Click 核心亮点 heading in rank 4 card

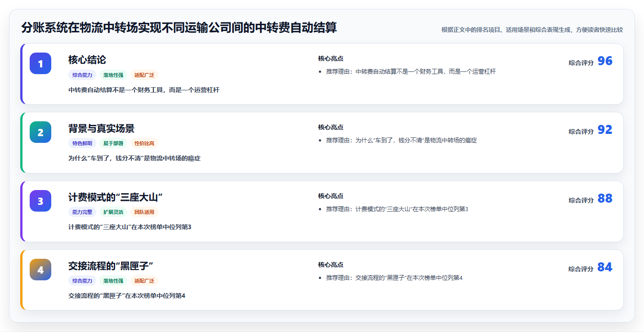[x=331, y=265]
